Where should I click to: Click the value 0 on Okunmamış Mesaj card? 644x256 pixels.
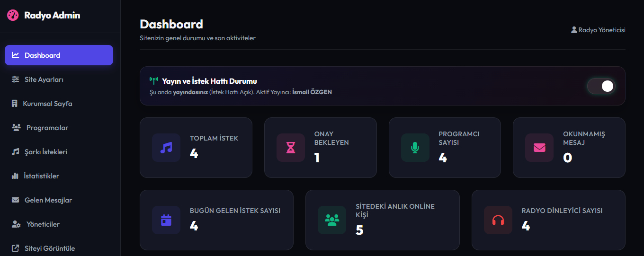(567, 157)
